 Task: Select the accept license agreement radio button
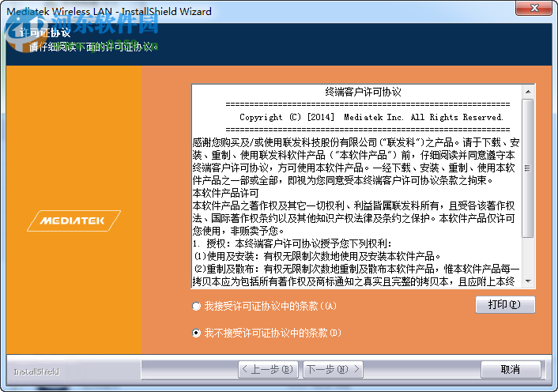tap(196, 306)
